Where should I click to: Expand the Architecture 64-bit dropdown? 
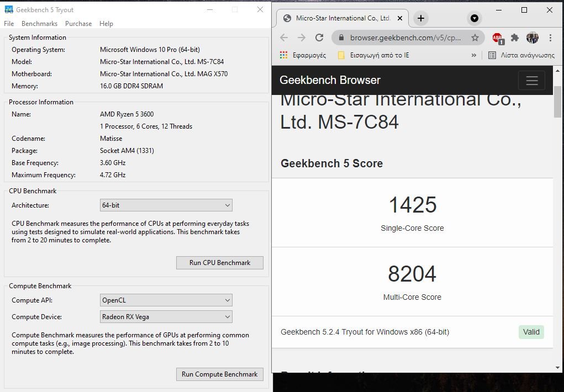[166, 205]
